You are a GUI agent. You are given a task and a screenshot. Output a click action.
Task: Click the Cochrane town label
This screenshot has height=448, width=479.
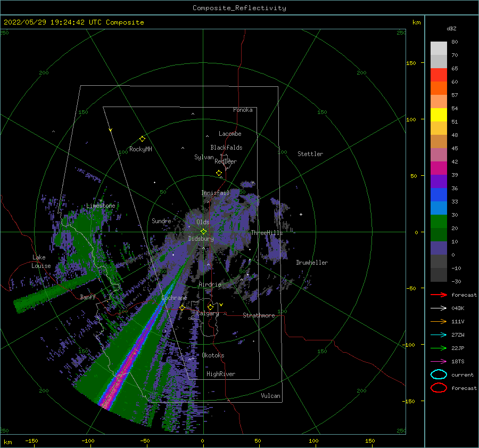pos(174,298)
